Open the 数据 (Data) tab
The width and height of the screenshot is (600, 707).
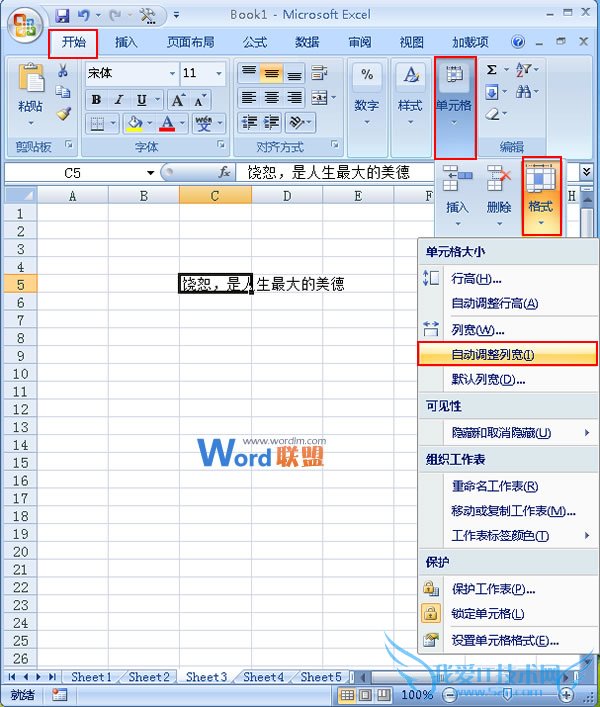[x=307, y=42]
